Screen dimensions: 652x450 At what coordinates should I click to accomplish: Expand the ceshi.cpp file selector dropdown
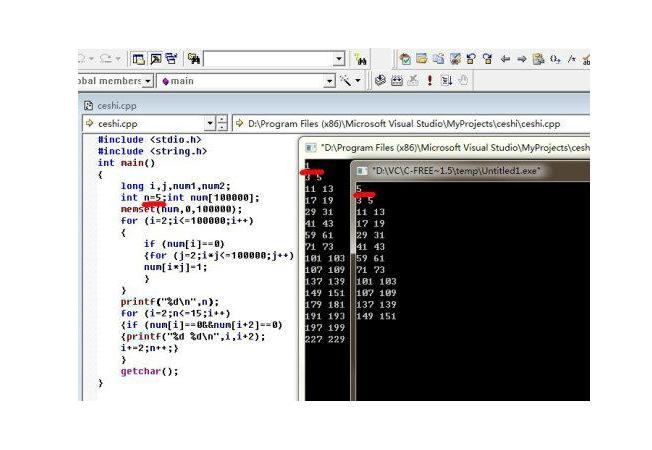tap(210, 124)
